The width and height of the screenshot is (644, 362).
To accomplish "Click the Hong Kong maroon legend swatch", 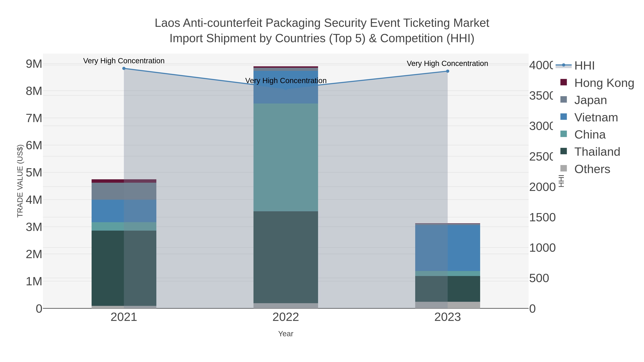I will pos(563,82).
